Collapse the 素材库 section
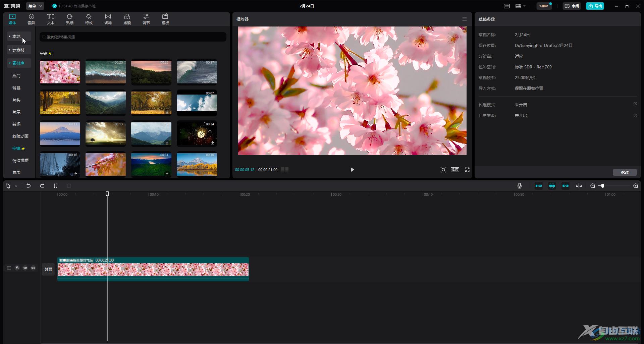Image resolution: width=644 pixels, height=344 pixels. (x=19, y=63)
